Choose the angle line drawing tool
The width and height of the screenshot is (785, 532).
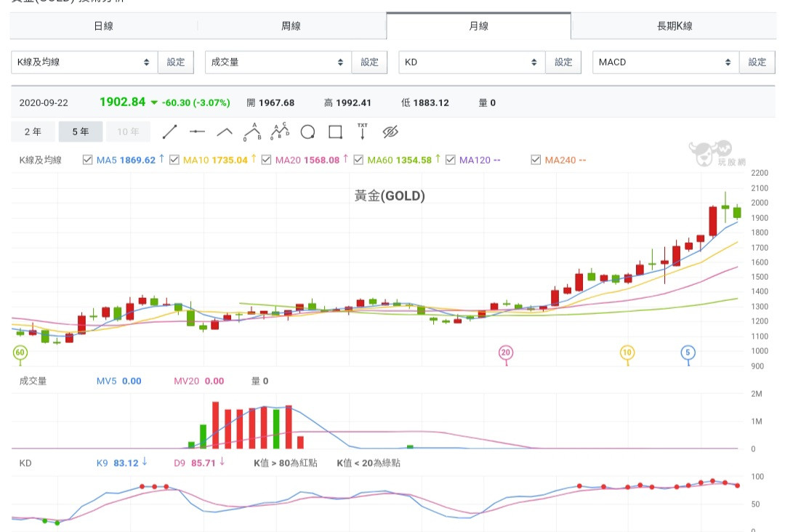click(x=225, y=132)
